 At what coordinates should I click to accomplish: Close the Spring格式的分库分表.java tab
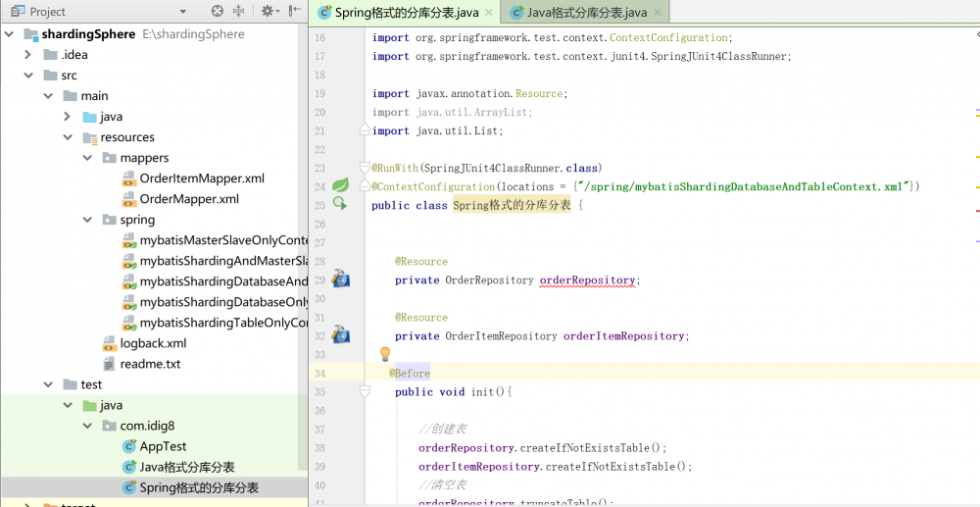point(489,13)
